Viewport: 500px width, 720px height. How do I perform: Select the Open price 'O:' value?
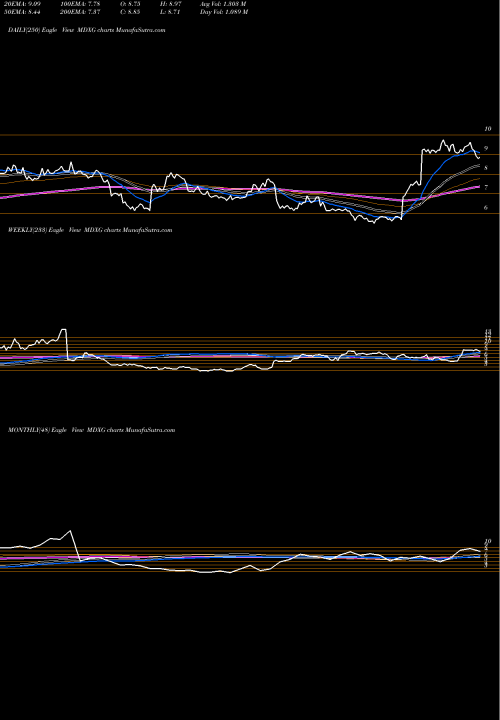[x=130, y=4]
